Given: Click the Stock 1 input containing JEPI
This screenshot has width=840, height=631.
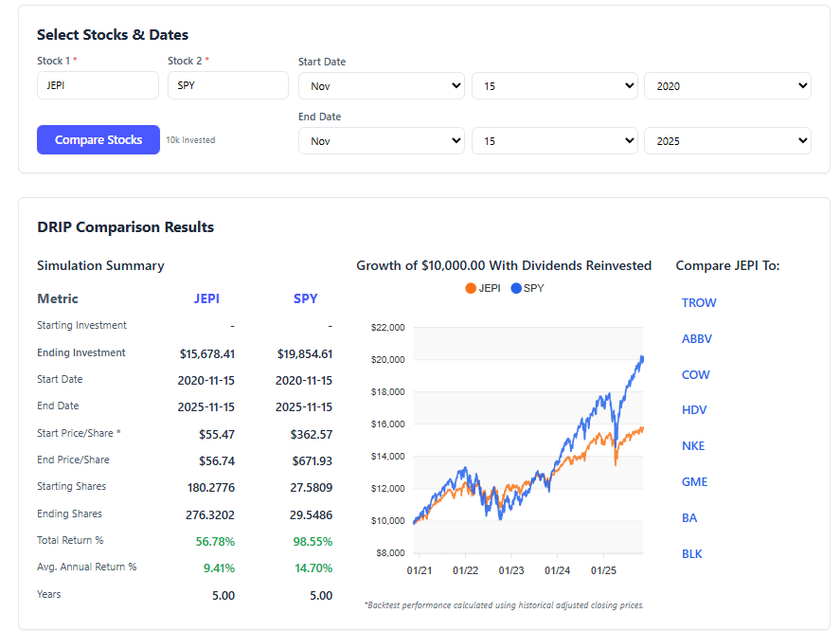Looking at the screenshot, I should pyautogui.click(x=98, y=85).
